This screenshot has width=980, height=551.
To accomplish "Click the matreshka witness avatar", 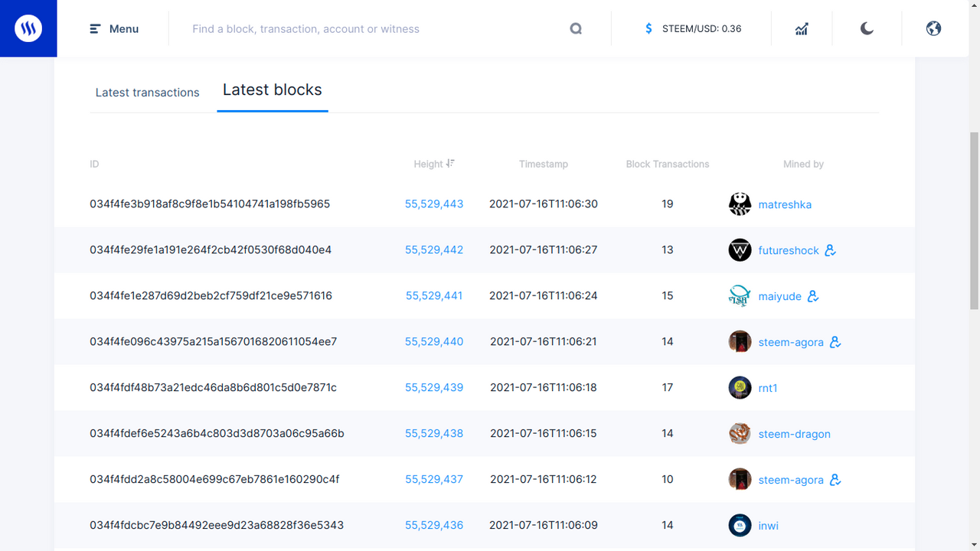I will [x=740, y=204].
